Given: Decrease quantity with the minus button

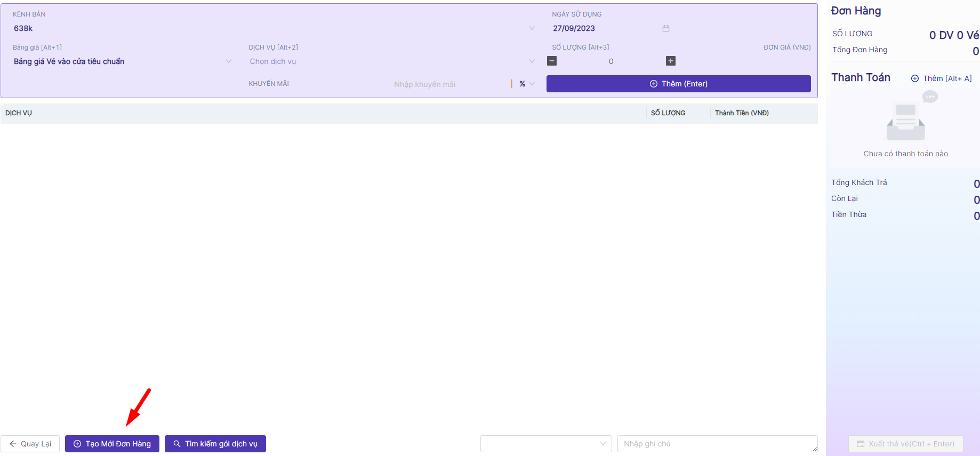Looking at the screenshot, I should click(x=552, y=61).
